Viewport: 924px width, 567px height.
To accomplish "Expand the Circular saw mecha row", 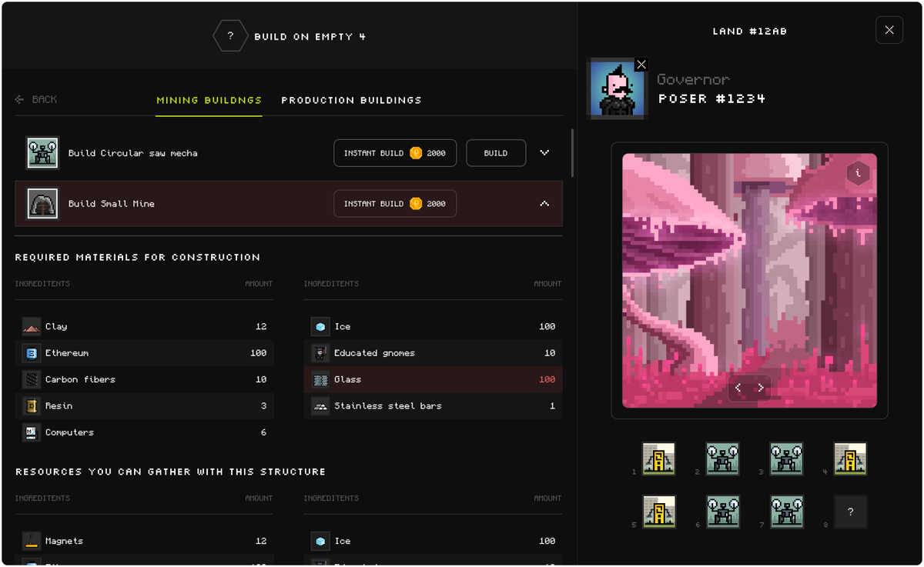I will tap(544, 153).
